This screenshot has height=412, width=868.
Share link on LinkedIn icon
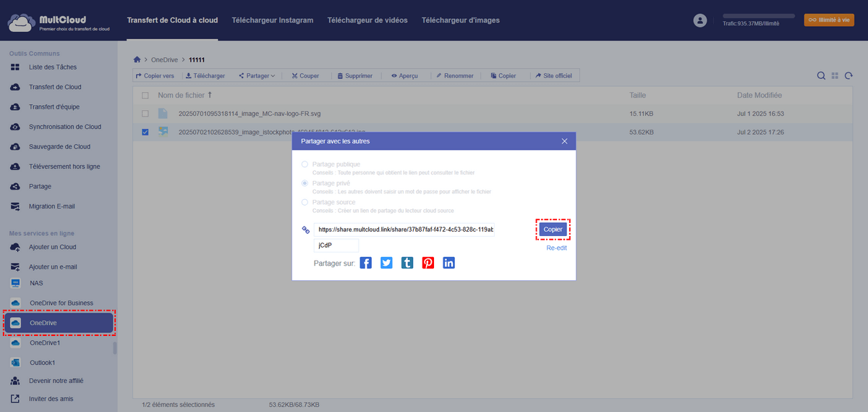click(449, 263)
